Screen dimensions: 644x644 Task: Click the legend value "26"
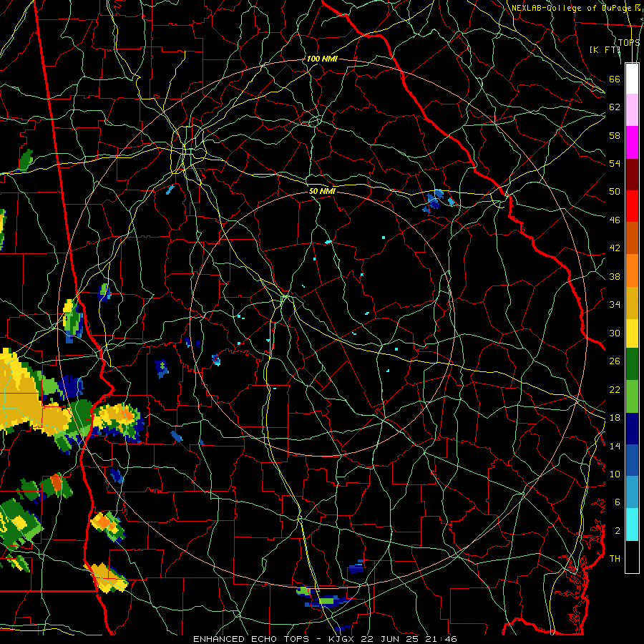tap(615, 361)
